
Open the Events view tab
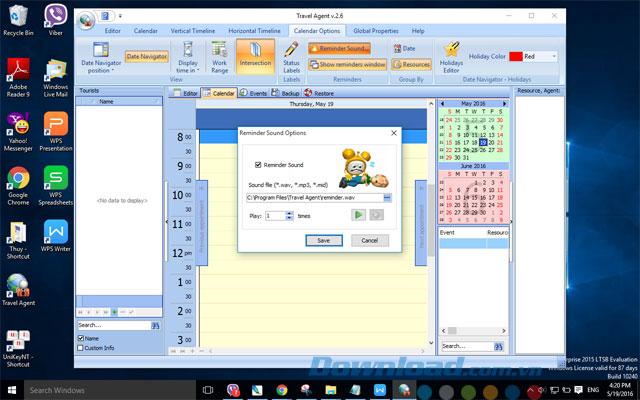point(252,93)
